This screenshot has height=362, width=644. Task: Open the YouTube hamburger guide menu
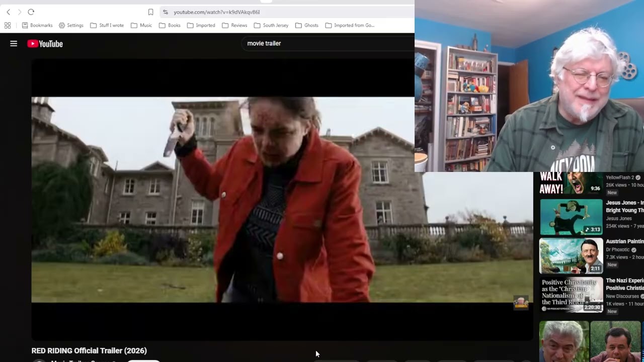pyautogui.click(x=14, y=44)
